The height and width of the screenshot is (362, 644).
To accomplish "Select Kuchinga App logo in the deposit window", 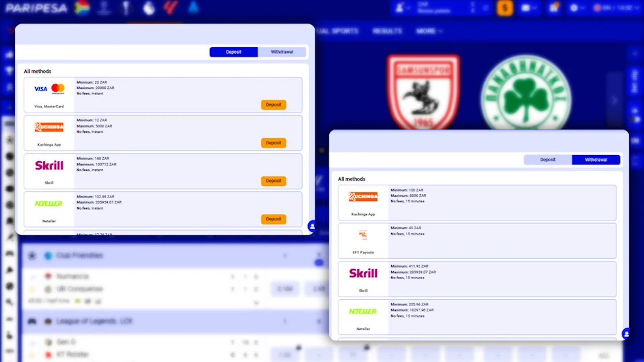I will 49,127.
